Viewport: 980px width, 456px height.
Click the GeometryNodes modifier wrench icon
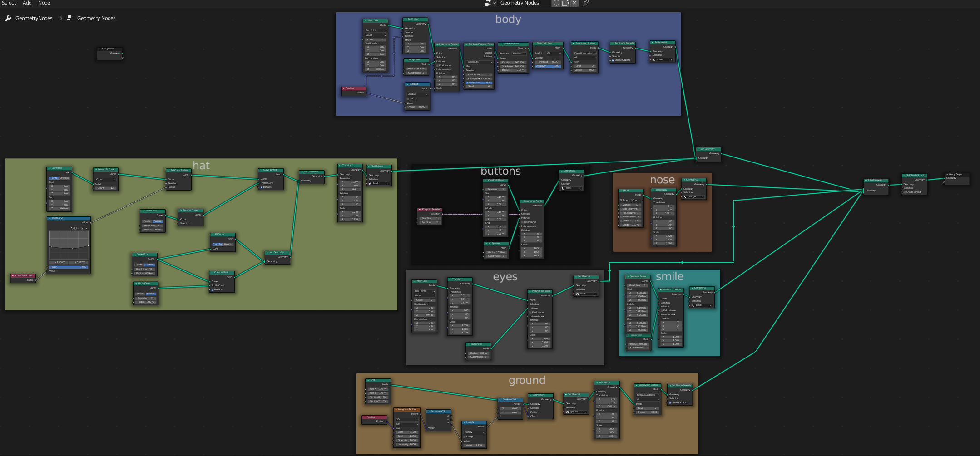8,18
